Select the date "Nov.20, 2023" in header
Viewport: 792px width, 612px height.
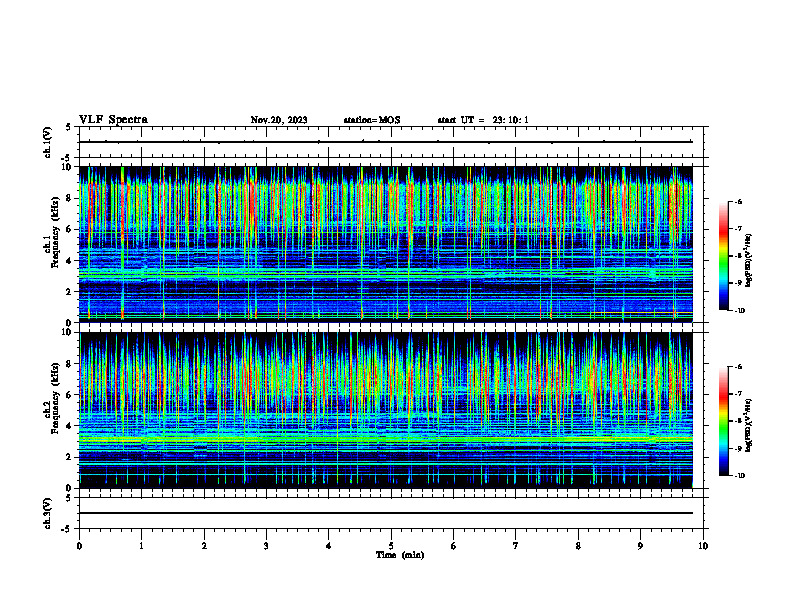[279, 120]
